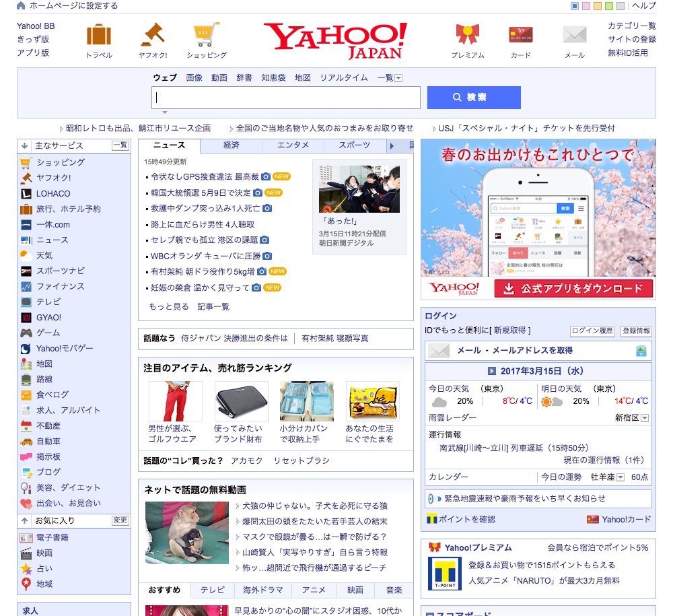Click the 自動車 car sidebar icon

tap(26, 441)
